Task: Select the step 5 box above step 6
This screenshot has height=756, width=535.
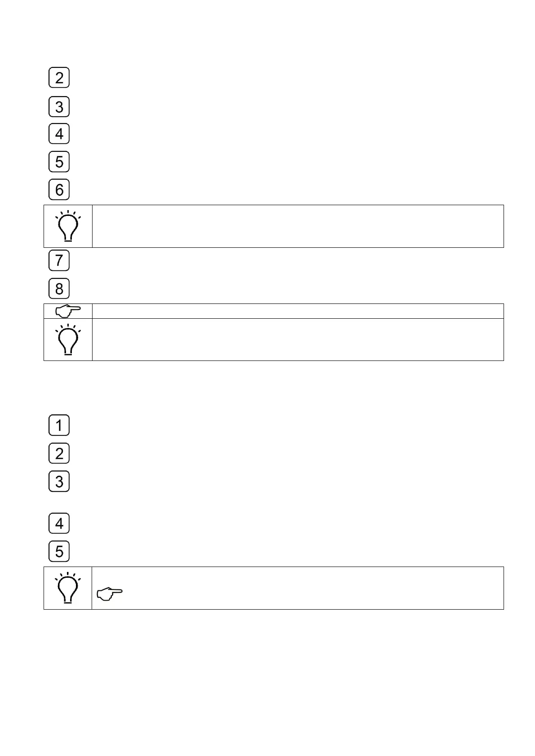Action: click(x=59, y=162)
